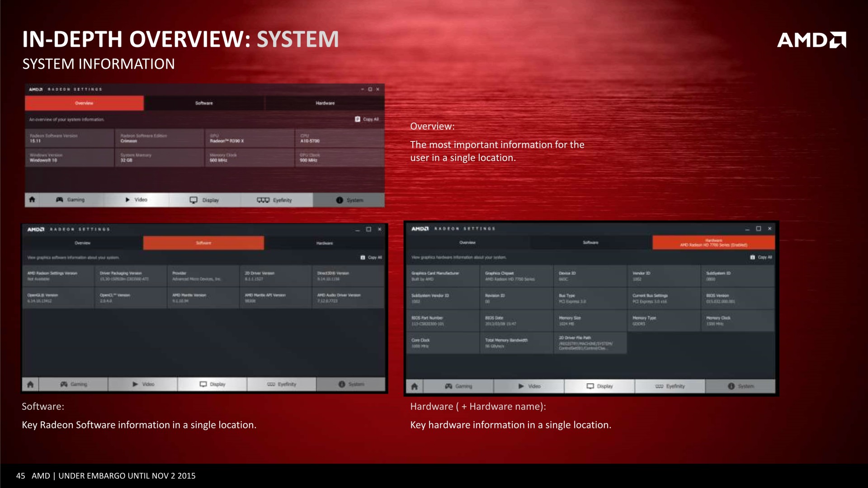Open Gaming in the hardware window's bottom bar
The width and height of the screenshot is (868, 488).
coord(458,386)
